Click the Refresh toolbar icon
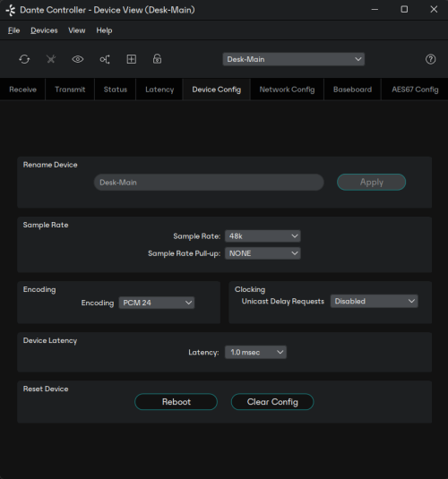Image resolution: width=448 pixels, height=479 pixels. click(24, 59)
